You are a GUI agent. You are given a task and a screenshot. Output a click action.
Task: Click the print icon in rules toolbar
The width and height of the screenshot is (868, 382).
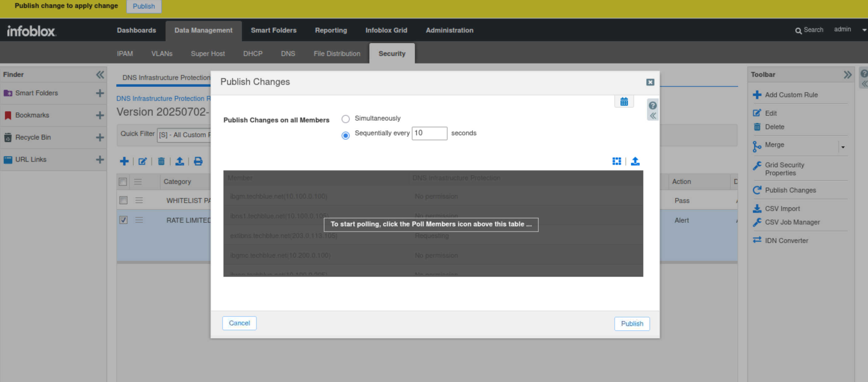[x=198, y=161]
